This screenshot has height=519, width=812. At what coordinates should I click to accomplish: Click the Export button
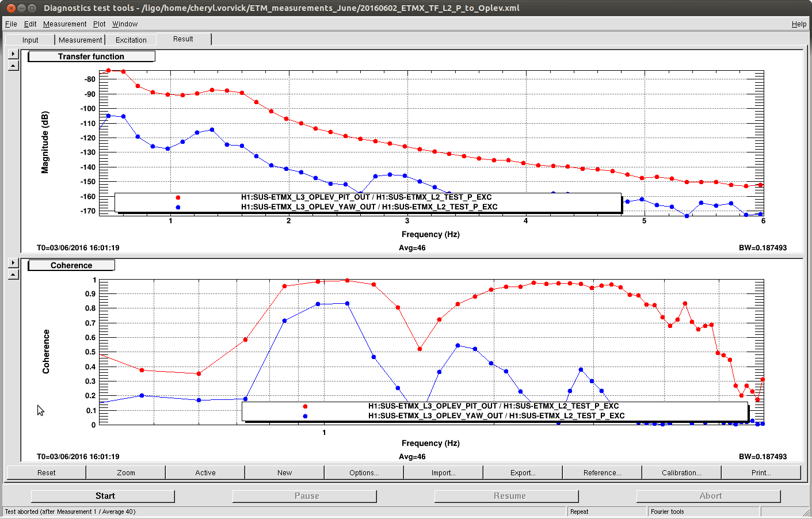(523, 472)
